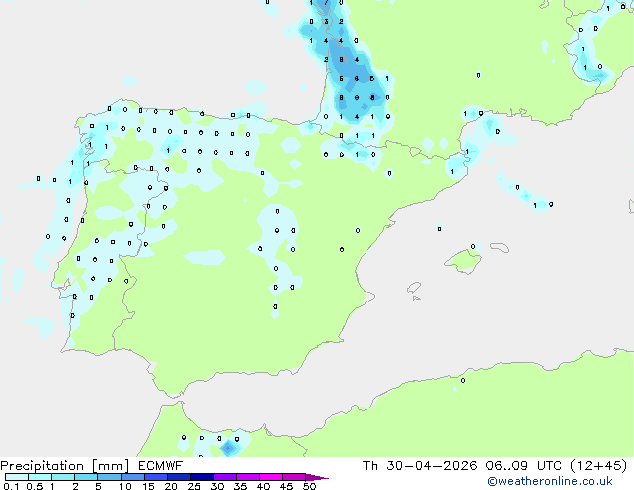This screenshot has height=490, width=634.
Task: Pick the 10–15 mm blue legend swatch
Action: (132, 477)
